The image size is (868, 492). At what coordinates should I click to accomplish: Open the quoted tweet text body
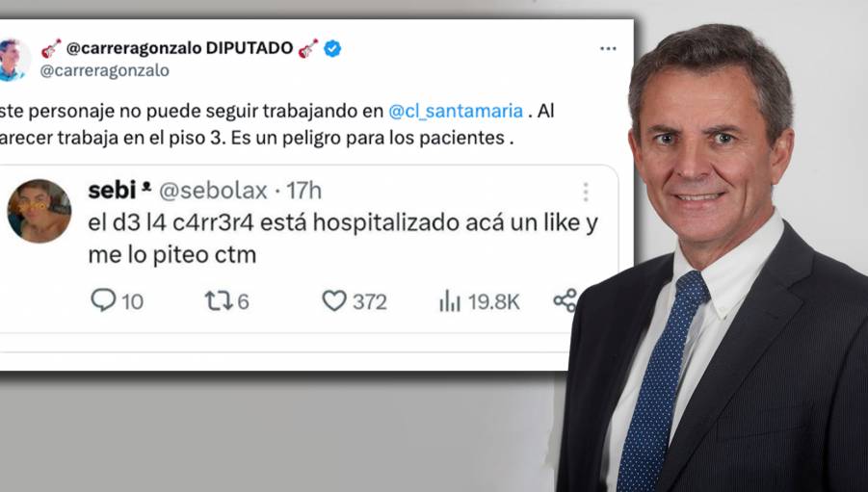coord(343,239)
